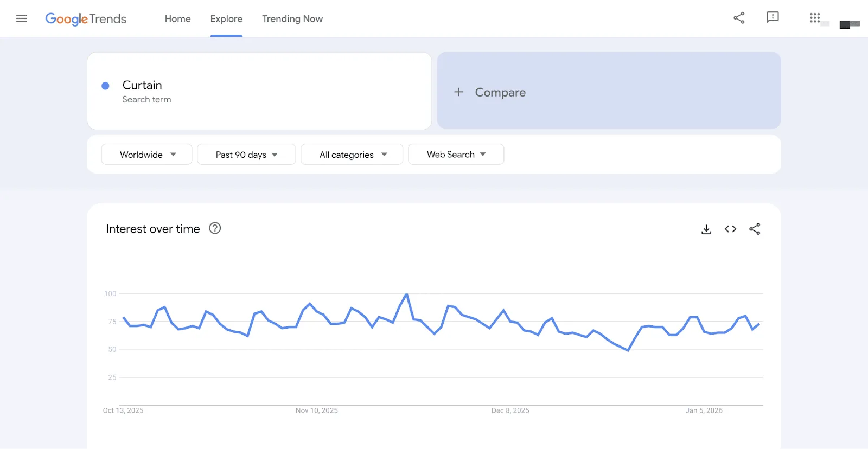
Task: Go to the Home tab
Action: pyautogui.click(x=178, y=19)
